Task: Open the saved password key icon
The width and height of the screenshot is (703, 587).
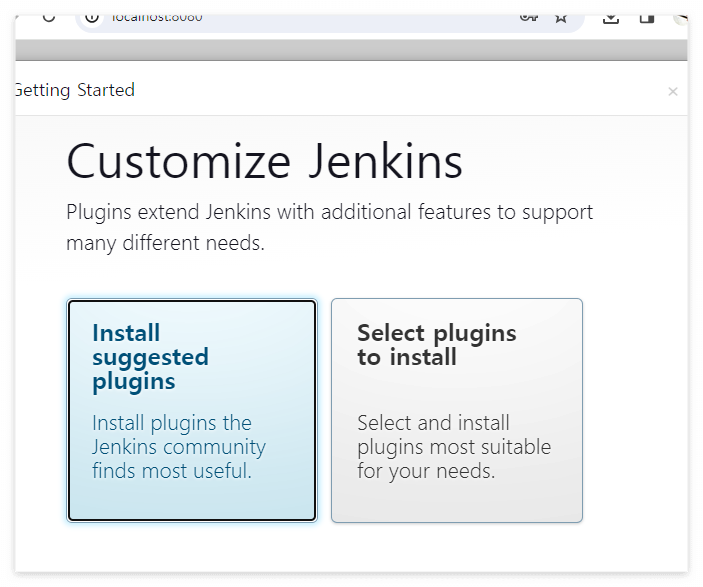Action: click(529, 18)
